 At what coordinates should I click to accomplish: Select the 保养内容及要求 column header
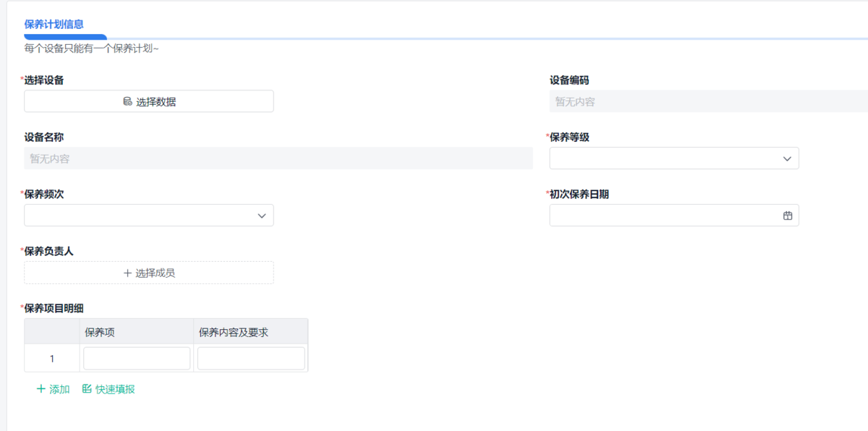[x=250, y=332]
